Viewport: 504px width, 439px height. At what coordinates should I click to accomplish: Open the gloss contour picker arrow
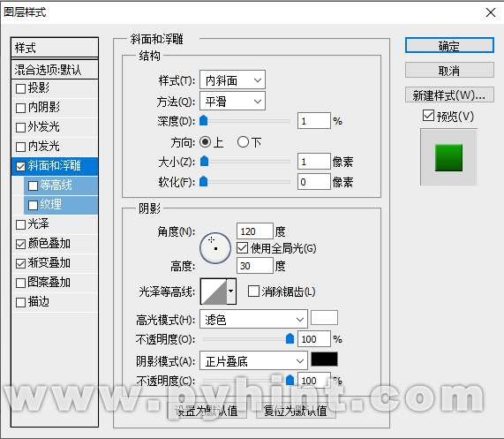(x=231, y=291)
